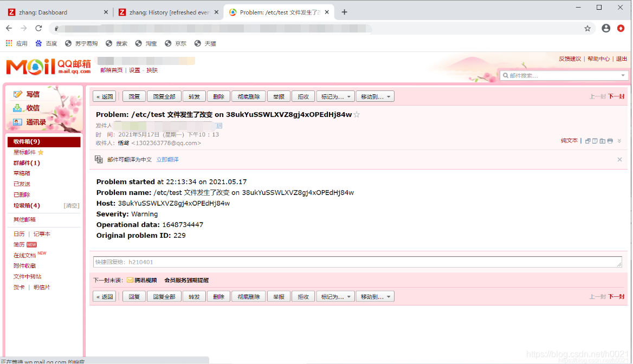Open the Chrome profile avatar menu
The height and width of the screenshot is (364, 633).
click(x=605, y=28)
